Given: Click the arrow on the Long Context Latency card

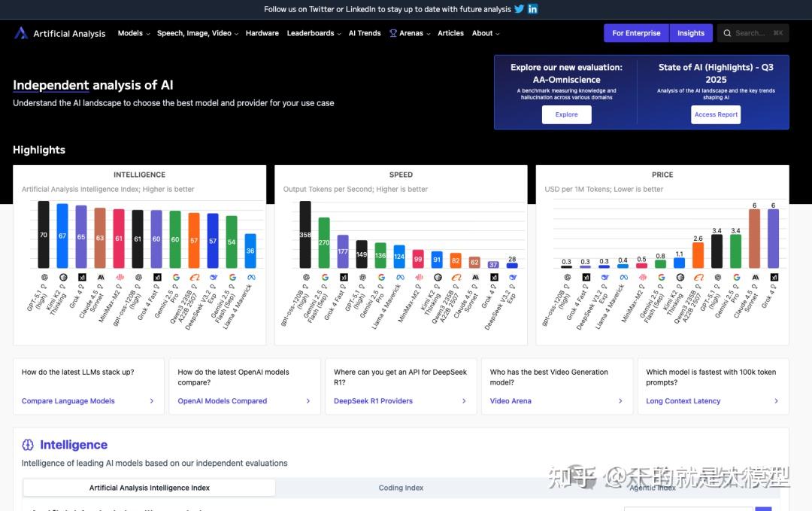Looking at the screenshot, I should point(776,401).
